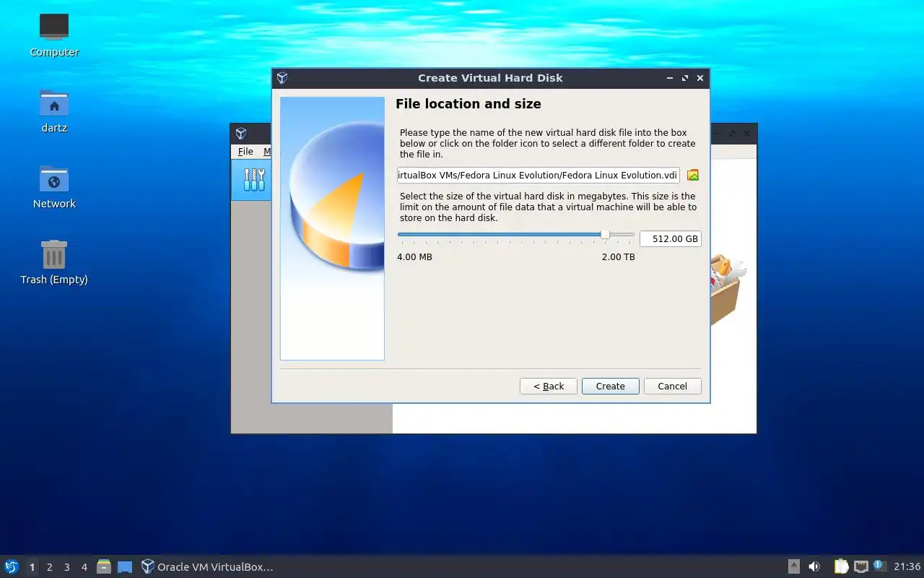Click the 4.00 MB minimum label

tap(414, 256)
